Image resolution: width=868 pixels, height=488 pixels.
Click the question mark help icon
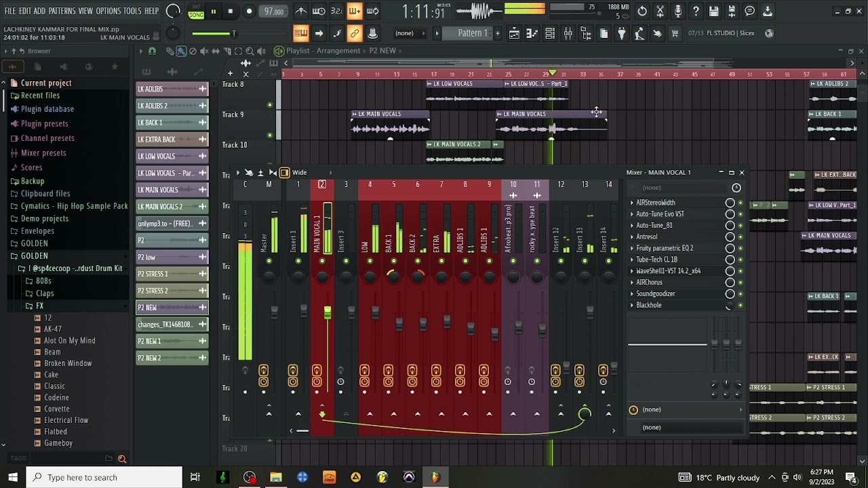[696, 11]
